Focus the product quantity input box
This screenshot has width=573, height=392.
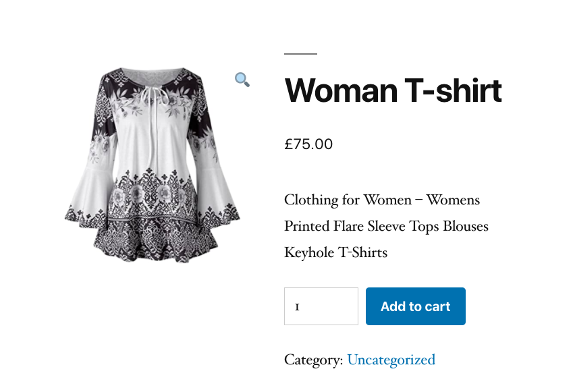pyautogui.click(x=321, y=306)
